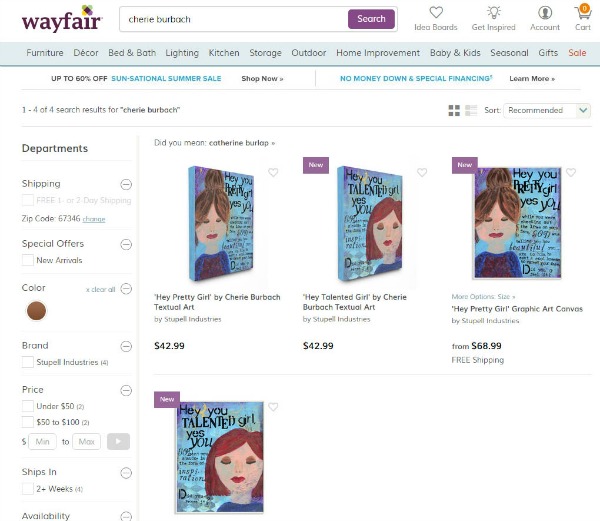Screen dimensions: 600x521
Task: Switch to grid view layout icon
Action: point(454,111)
